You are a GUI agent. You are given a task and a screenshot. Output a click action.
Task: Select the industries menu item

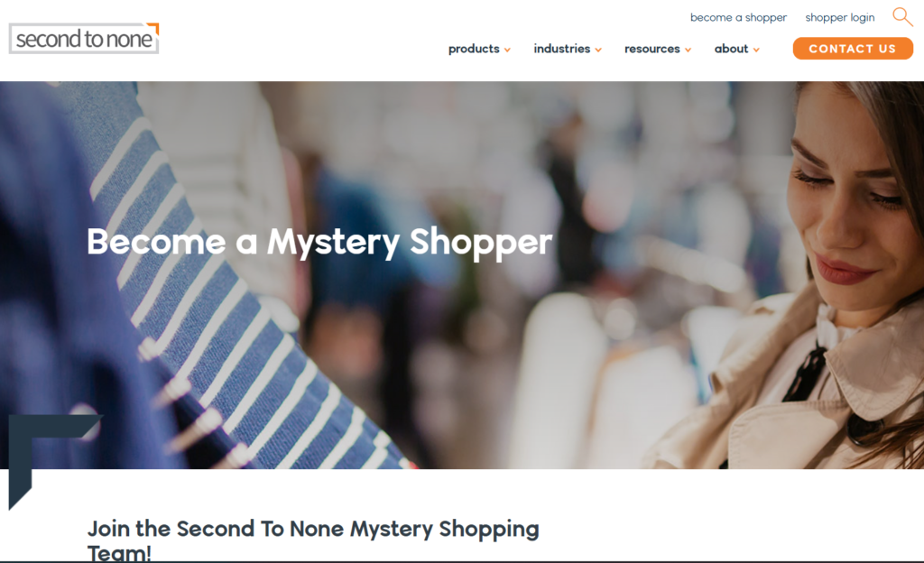[x=561, y=49]
